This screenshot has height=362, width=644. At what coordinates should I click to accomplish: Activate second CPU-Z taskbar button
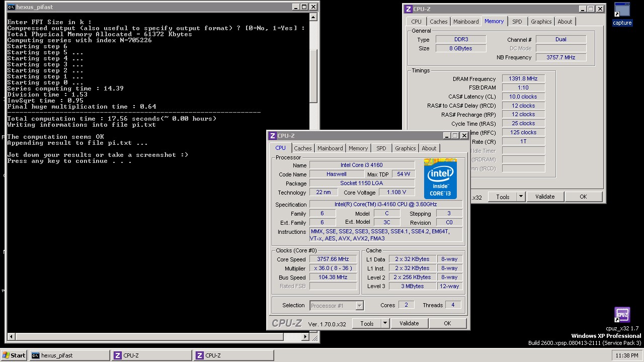coord(234,355)
